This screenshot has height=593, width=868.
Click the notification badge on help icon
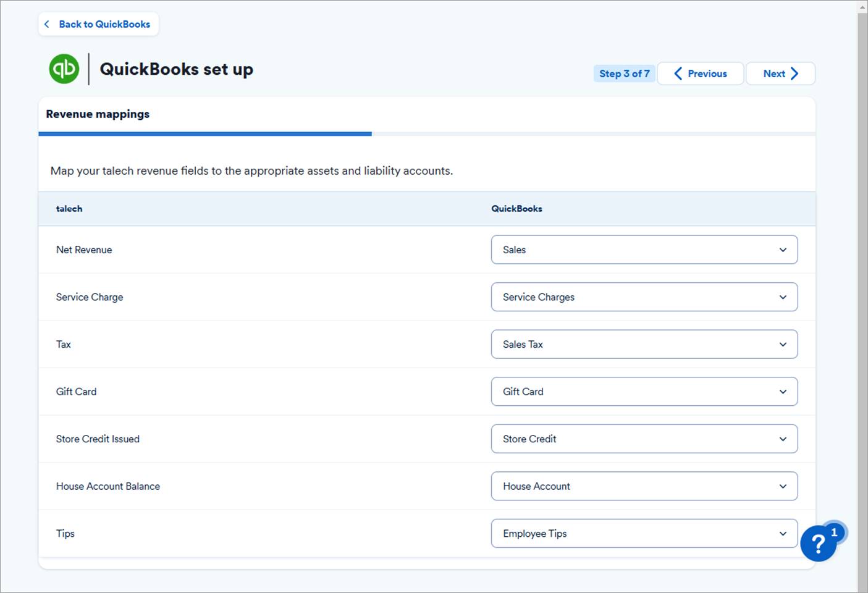(x=834, y=532)
